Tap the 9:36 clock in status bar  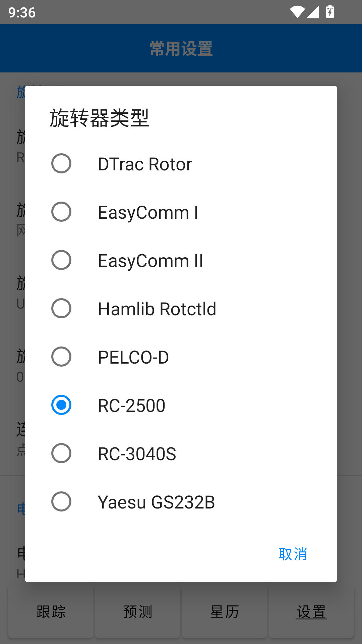click(22, 13)
